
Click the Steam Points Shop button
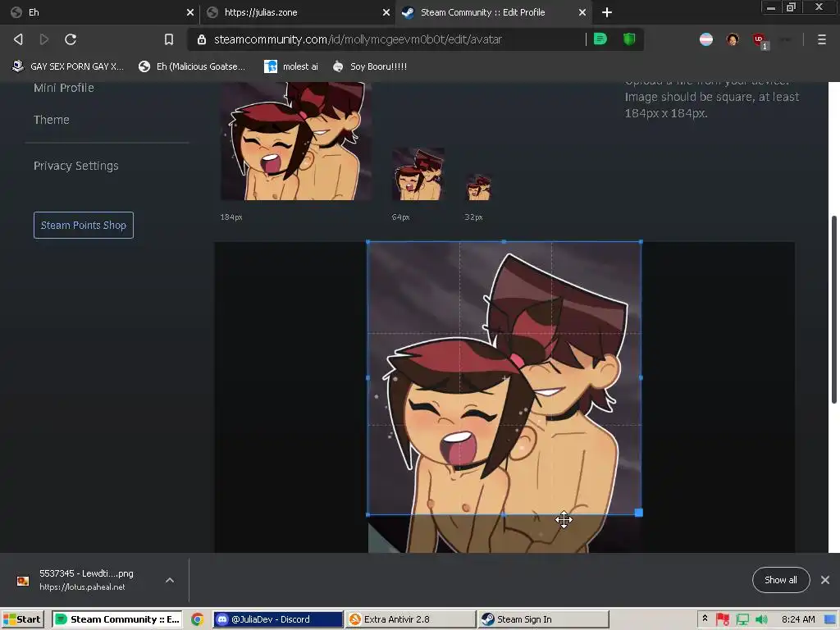[84, 225]
